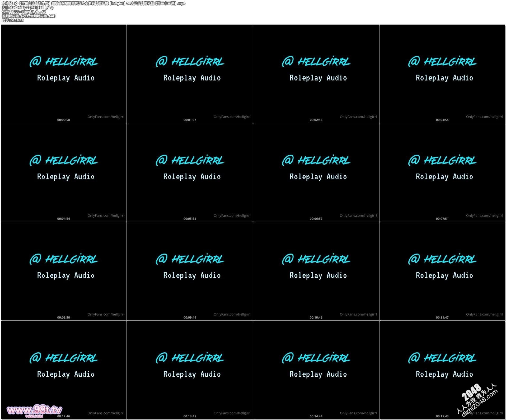Click the file size line '736.9MB'
Screen dimensions: 506x420
coord(28,8)
